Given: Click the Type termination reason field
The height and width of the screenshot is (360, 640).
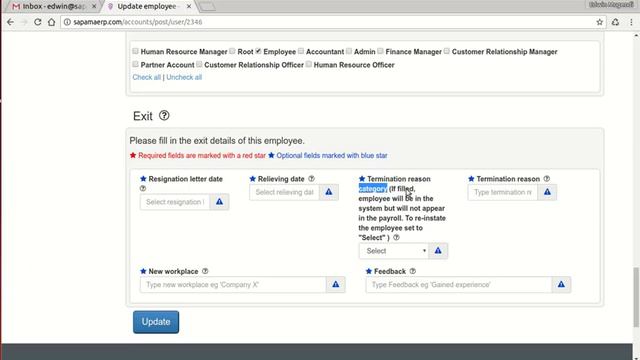Looking at the screenshot, I should coord(503,192).
